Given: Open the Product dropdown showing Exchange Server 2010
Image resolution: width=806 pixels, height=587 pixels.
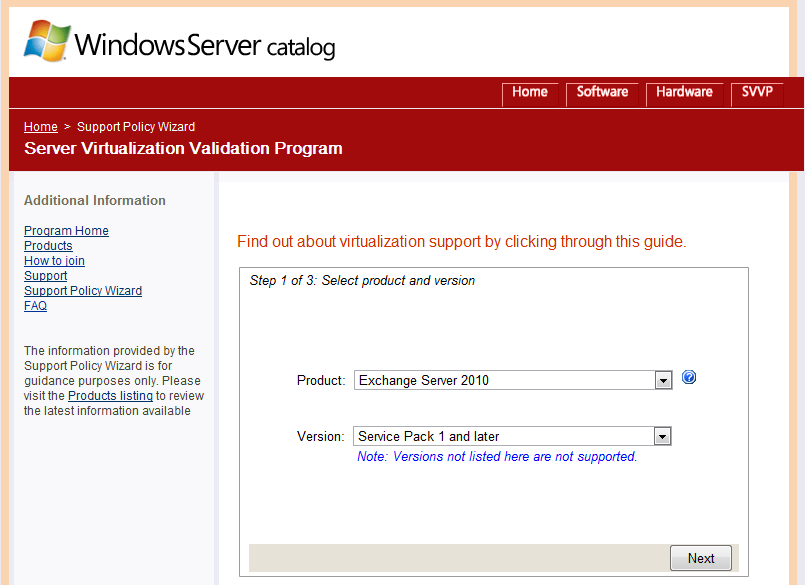Looking at the screenshot, I should point(513,380).
